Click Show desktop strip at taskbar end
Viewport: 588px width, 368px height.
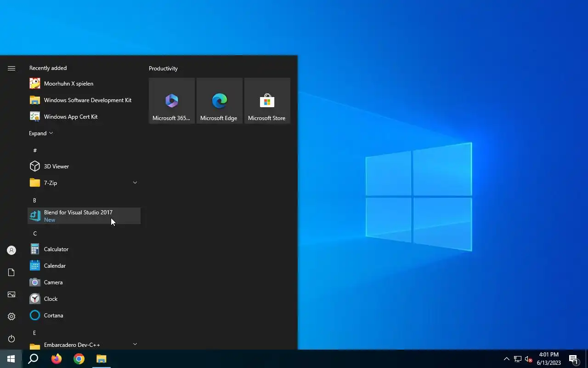pos(587,359)
